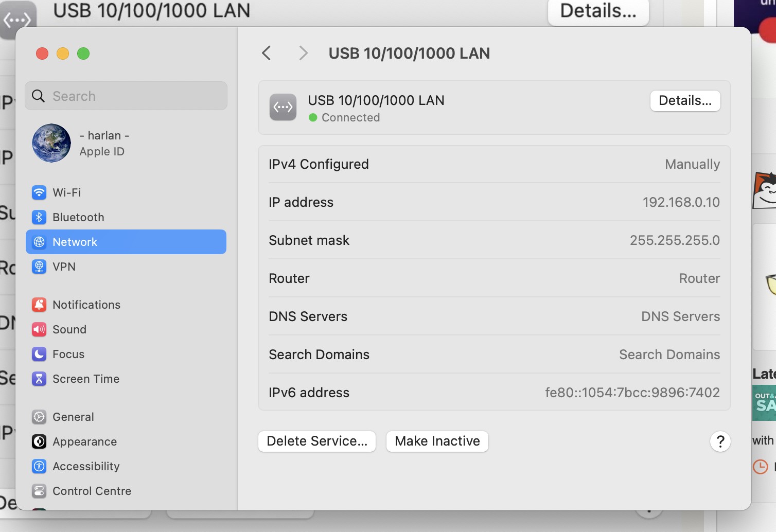Open the General settings pane

pyautogui.click(x=73, y=417)
